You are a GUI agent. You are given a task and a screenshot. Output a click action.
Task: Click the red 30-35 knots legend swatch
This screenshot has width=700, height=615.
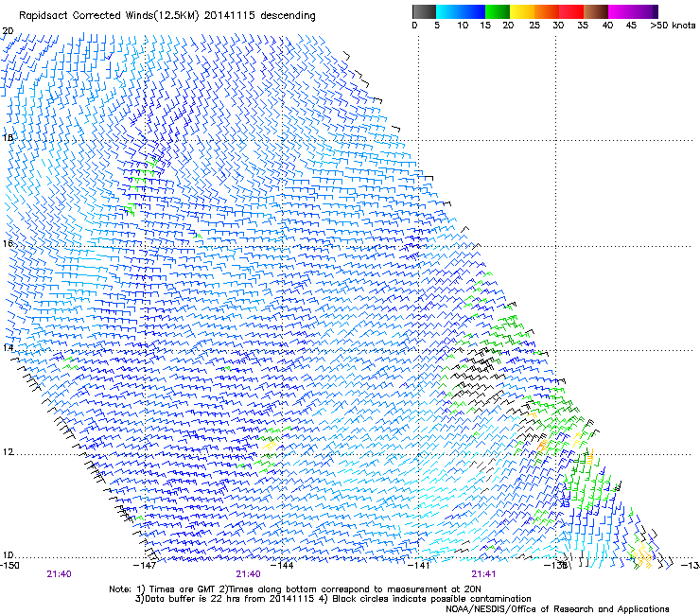pyautogui.click(x=571, y=11)
